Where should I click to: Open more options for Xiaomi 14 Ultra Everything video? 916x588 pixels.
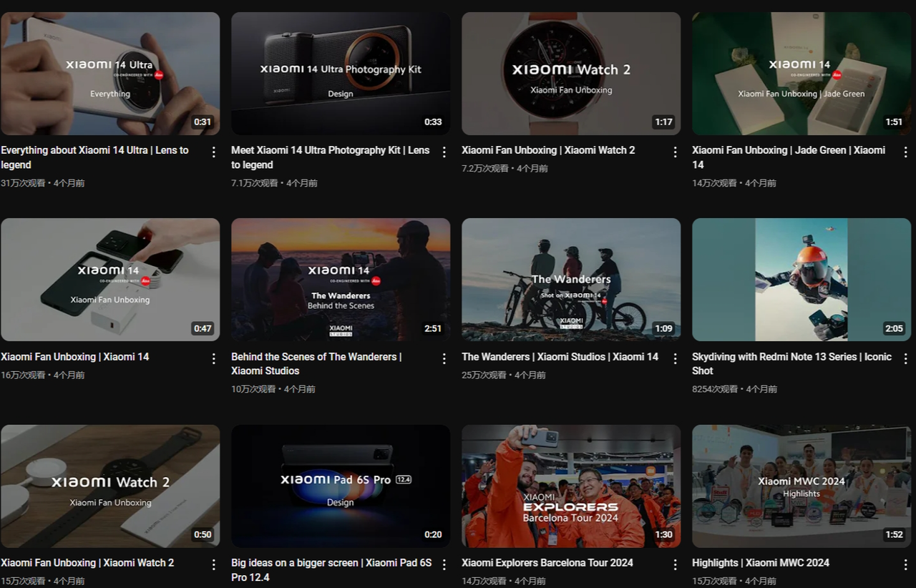[x=213, y=152]
